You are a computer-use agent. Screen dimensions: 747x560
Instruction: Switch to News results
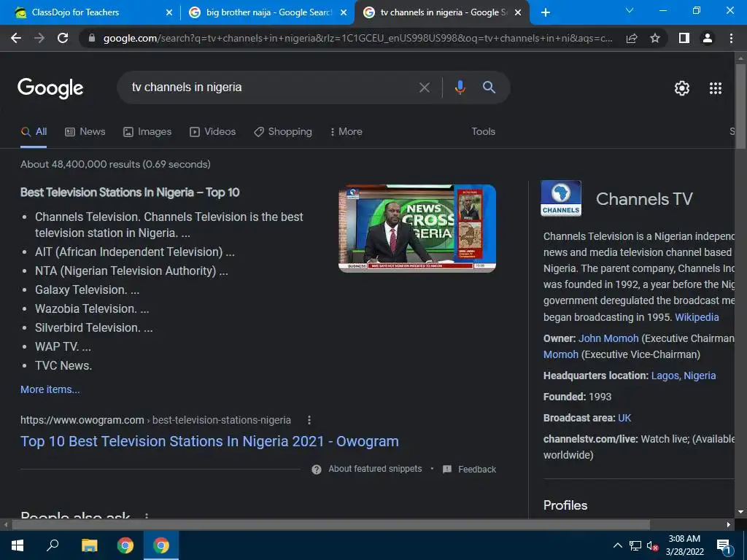tap(85, 132)
